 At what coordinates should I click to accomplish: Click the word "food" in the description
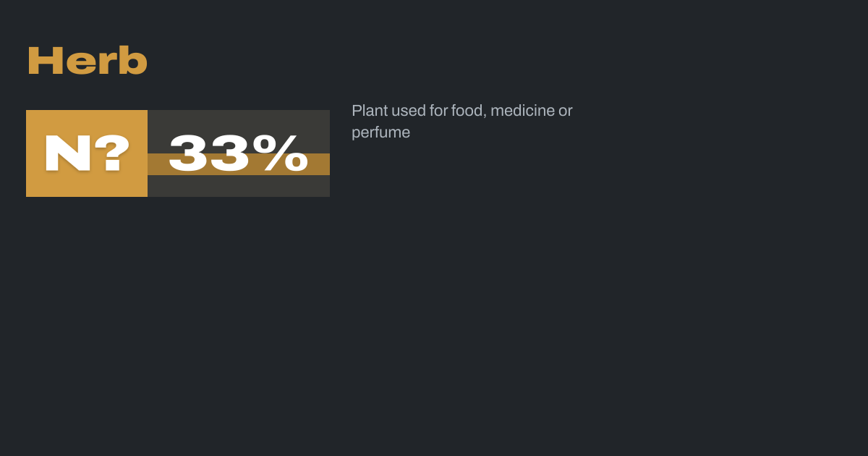[x=467, y=111]
